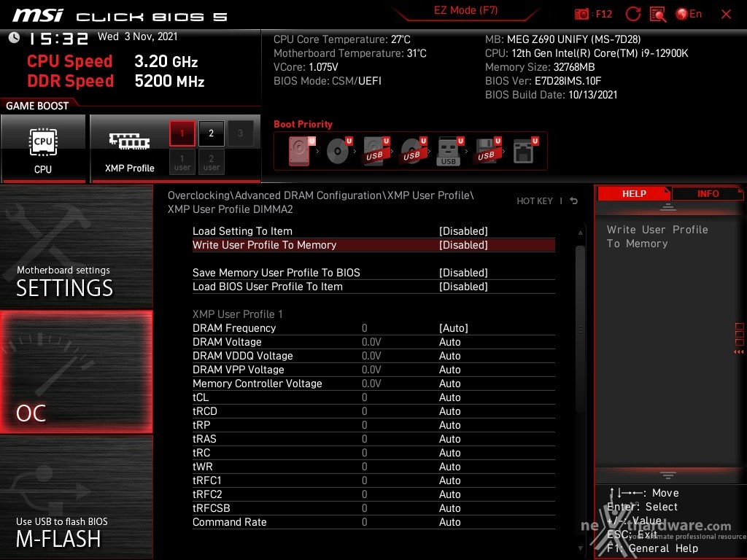Edit the tRP timing value

[373, 425]
